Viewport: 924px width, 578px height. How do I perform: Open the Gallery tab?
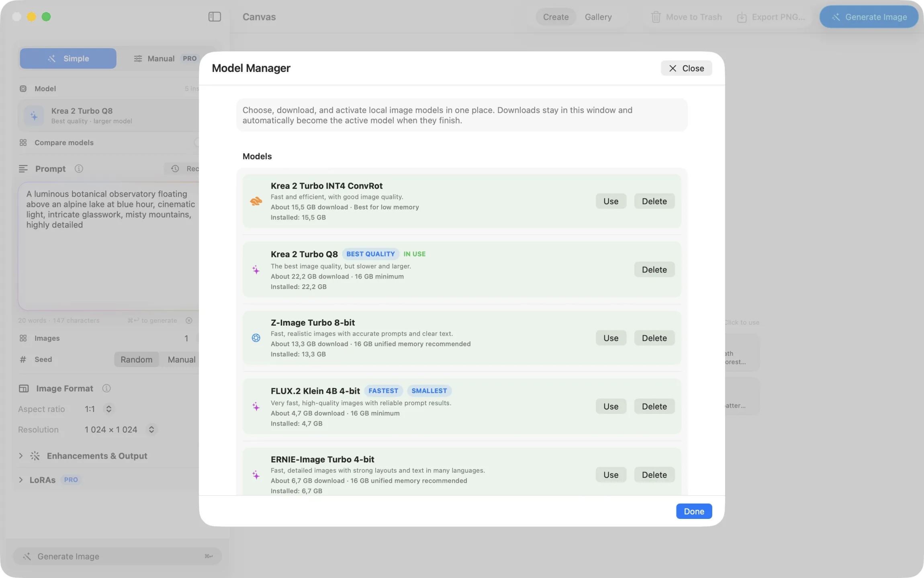pos(598,17)
